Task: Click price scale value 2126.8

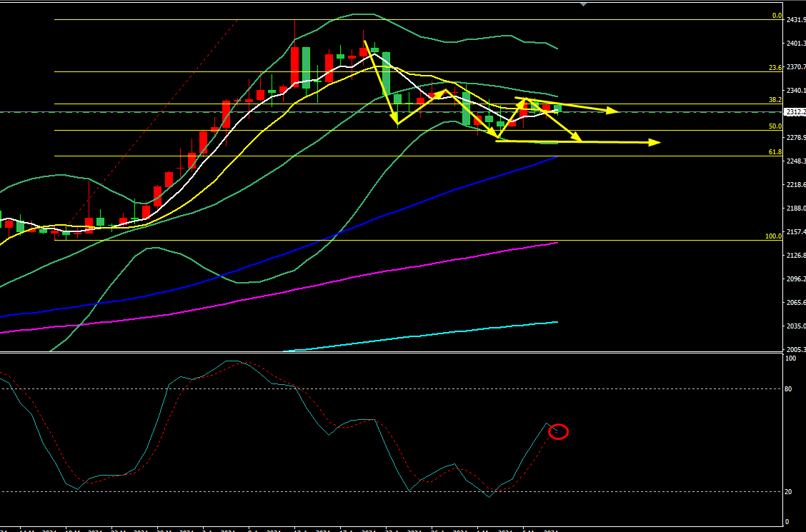Action: tap(796, 255)
